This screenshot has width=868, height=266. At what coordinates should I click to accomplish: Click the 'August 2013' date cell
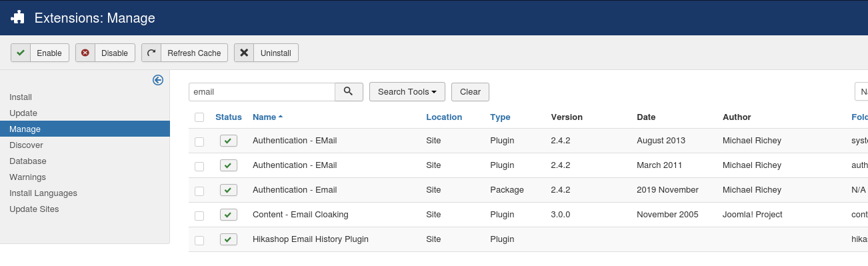pos(661,141)
